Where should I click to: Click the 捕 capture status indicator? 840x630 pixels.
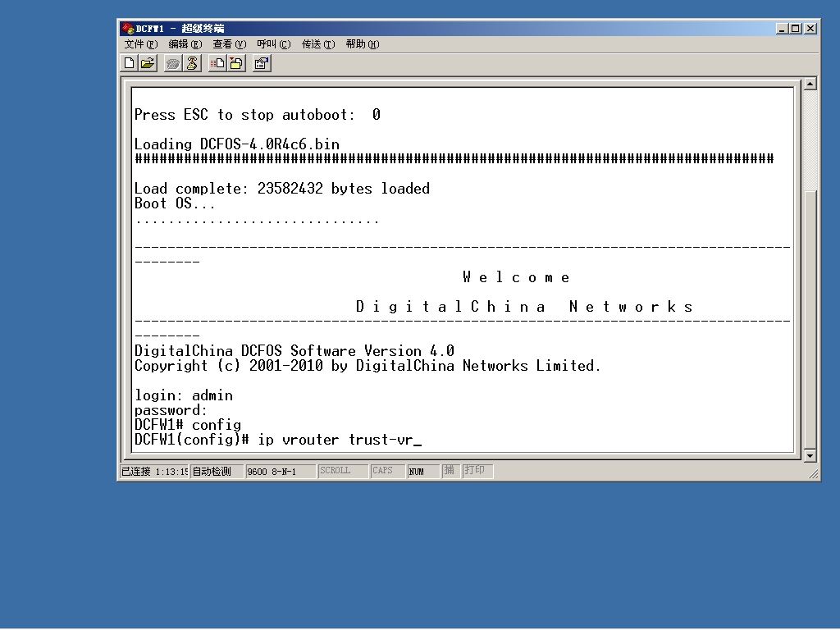(x=450, y=471)
